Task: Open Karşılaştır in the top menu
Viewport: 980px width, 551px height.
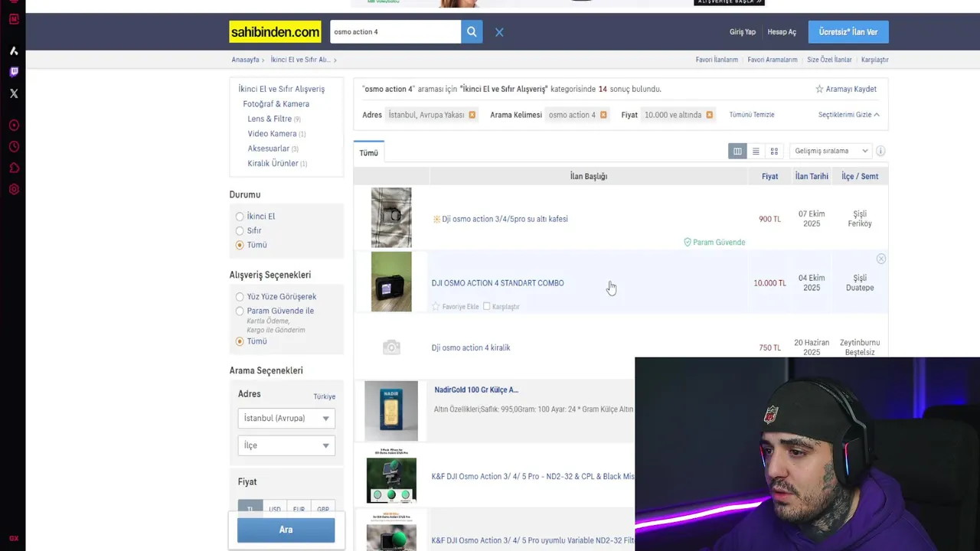Action: click(x=875, y=60)
